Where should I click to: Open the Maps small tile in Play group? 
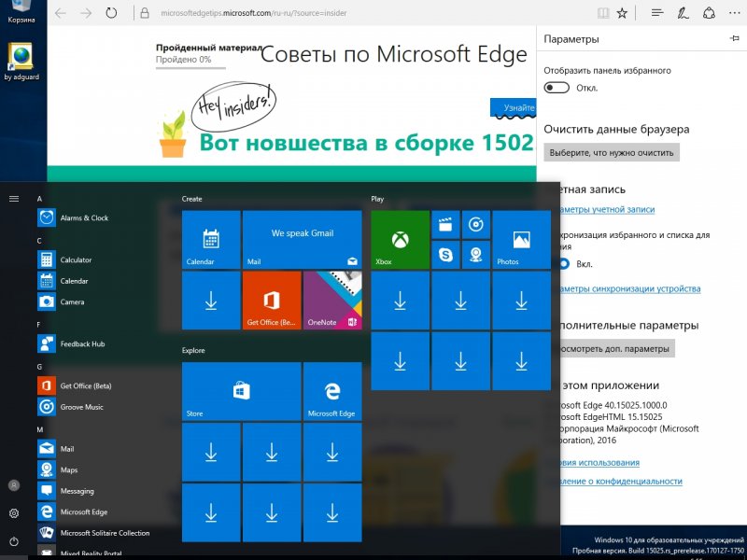[476, 255]
